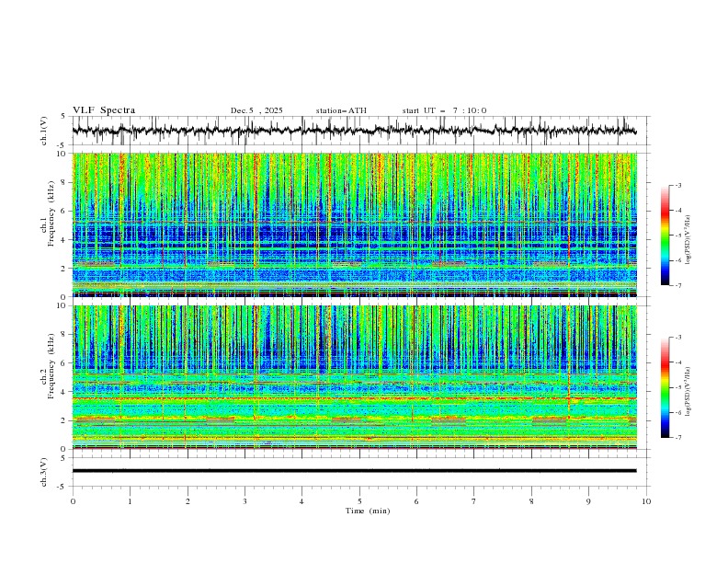Click the VLF Spectra title text
The width and height of the screenshot is (728, 563).
(x=104, y=110)
